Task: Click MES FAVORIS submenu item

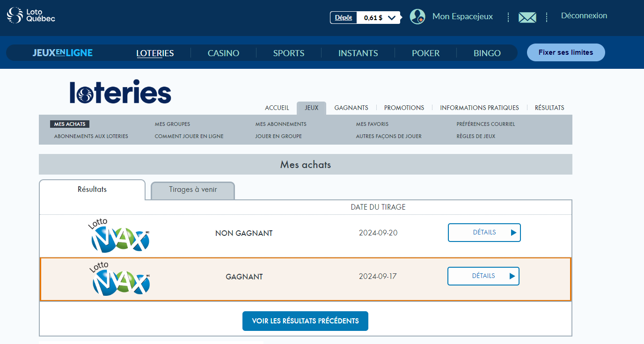Action: click(372, 124)
